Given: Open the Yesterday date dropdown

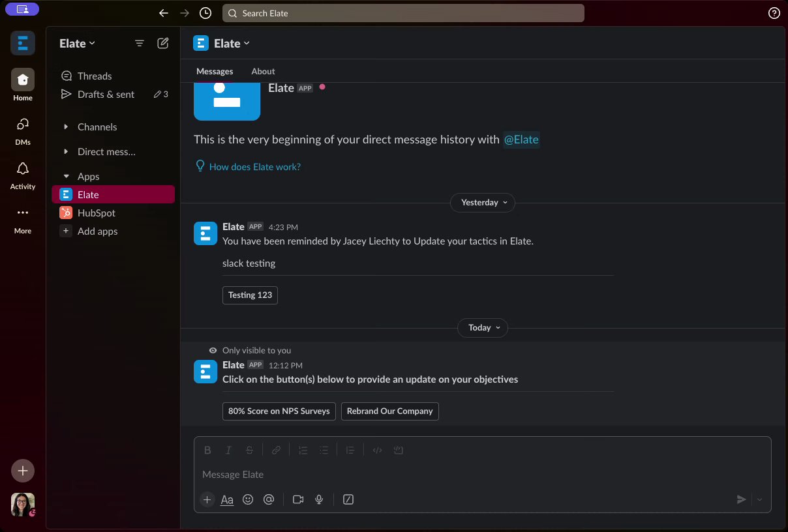Looking at the screenshot, I should click(483, 203).
